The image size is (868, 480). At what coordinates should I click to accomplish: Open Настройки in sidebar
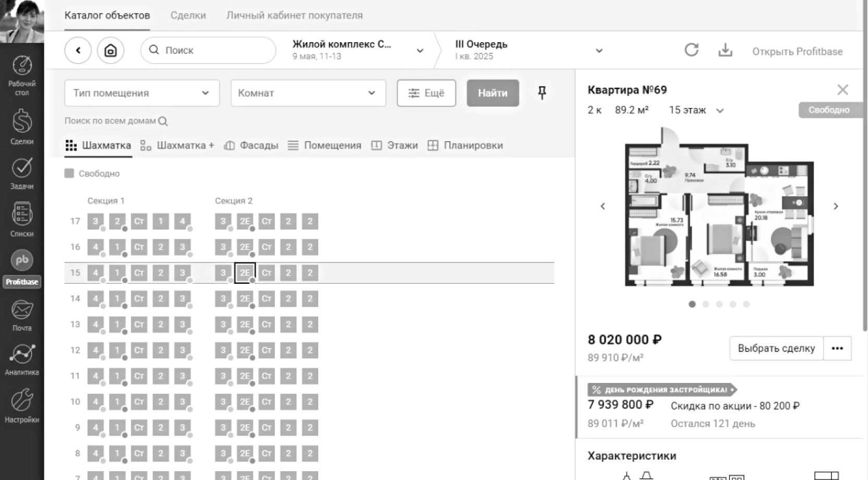[22, 405]
